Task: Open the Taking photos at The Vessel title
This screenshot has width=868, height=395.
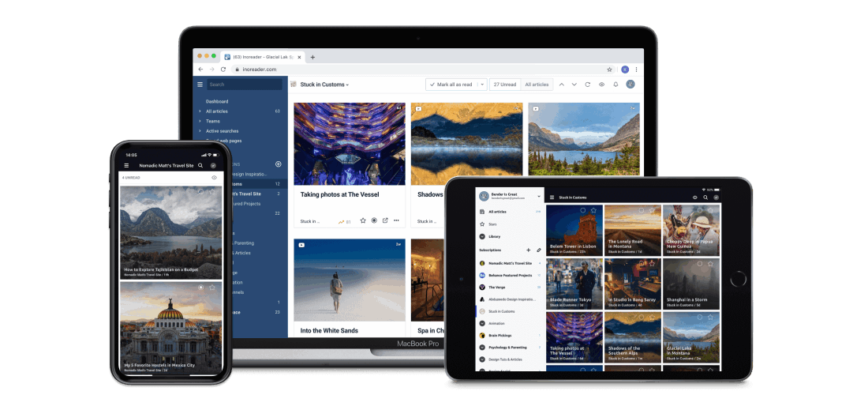Action: 339,194
